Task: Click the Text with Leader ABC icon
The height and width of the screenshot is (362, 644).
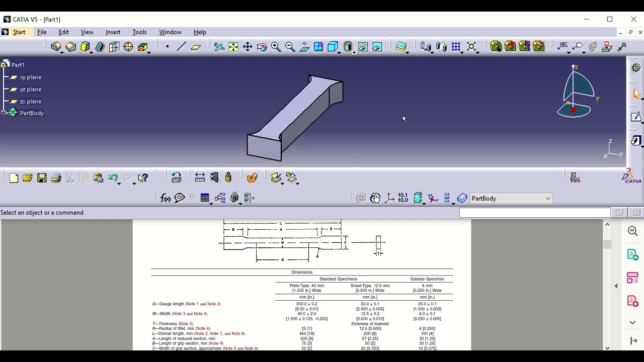Action: pos(563,46)
